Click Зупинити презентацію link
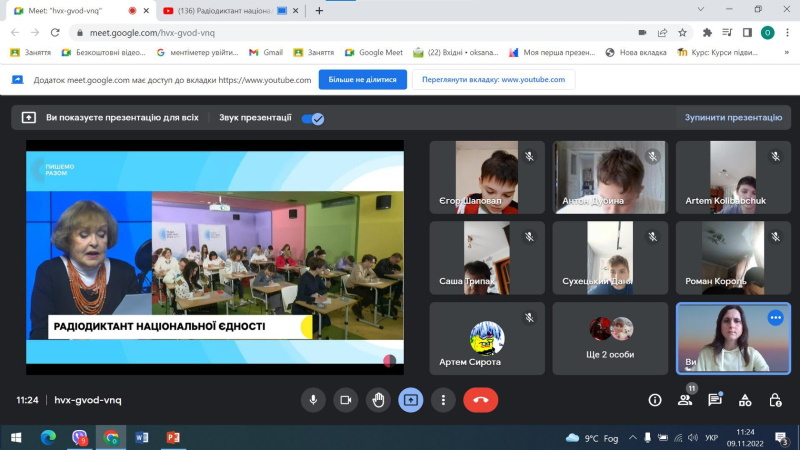Viewport: 800px width, 450px height. pos(733,117)
